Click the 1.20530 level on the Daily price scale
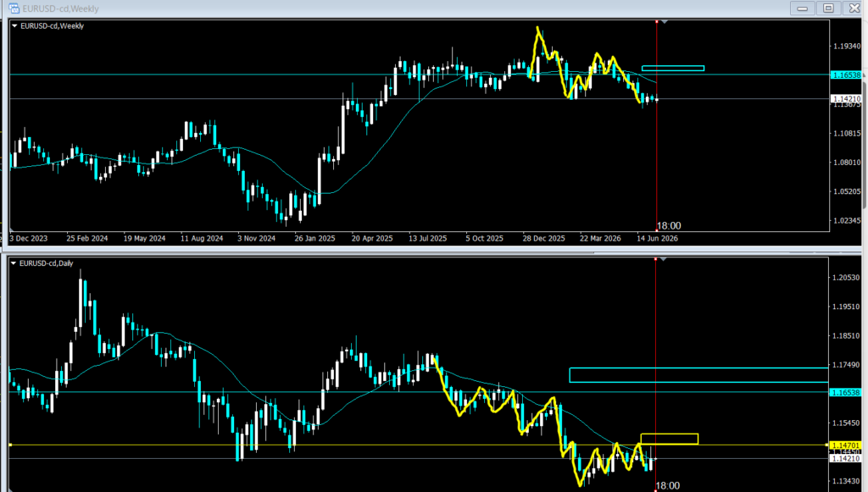Screen dimensions: 868x492 846,278
